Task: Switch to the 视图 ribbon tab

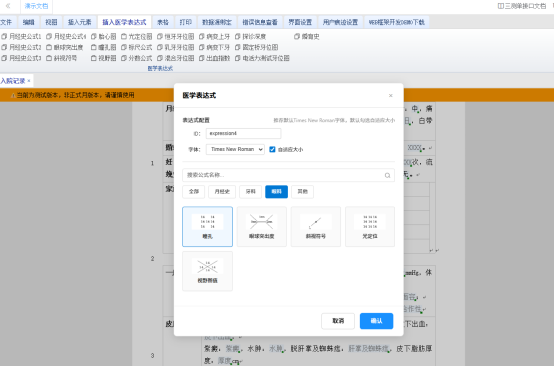Action: [x=51, y=22]
